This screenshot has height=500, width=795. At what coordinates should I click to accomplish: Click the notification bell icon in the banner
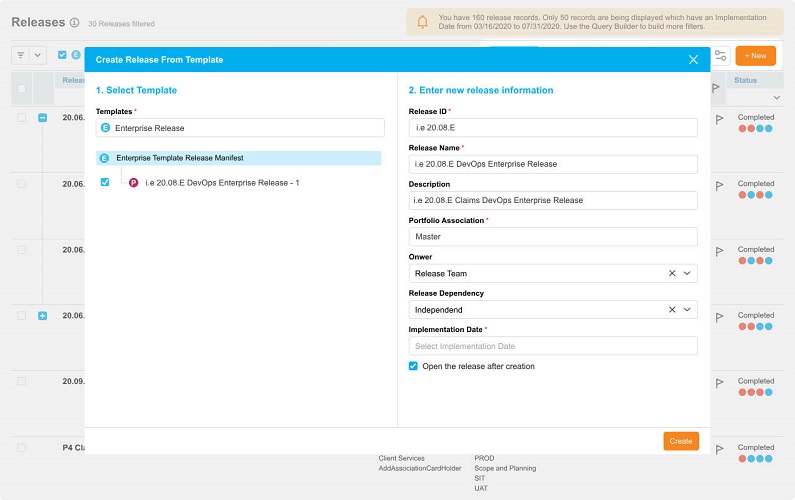click(422, 22)
